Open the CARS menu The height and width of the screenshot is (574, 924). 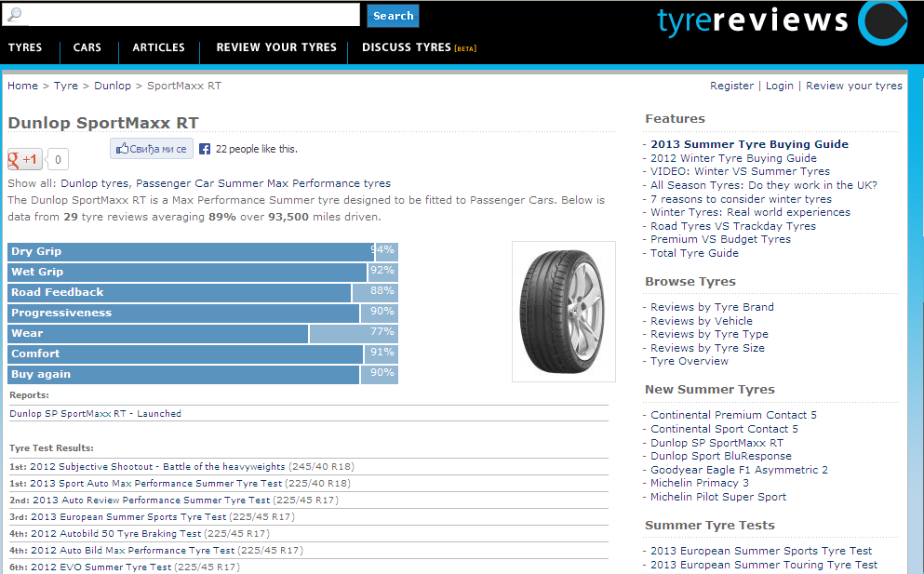pyautogui.click(x=87, y=47)
